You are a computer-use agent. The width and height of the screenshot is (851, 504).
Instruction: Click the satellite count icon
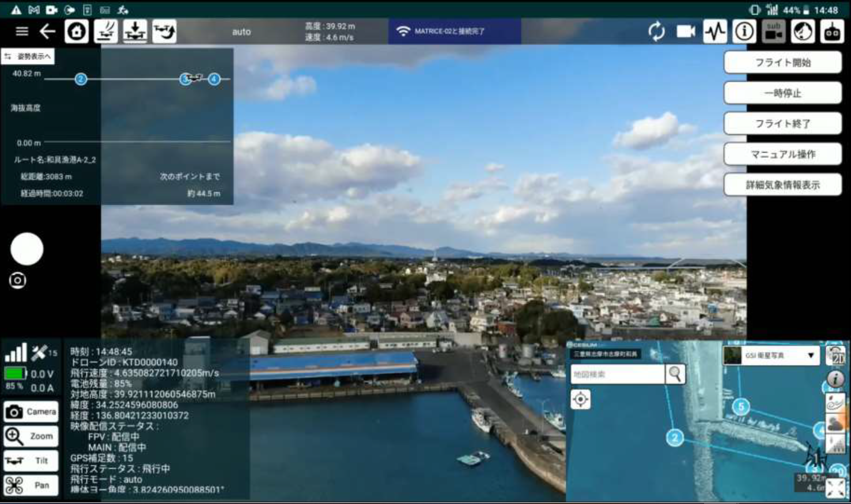[40, 352]
